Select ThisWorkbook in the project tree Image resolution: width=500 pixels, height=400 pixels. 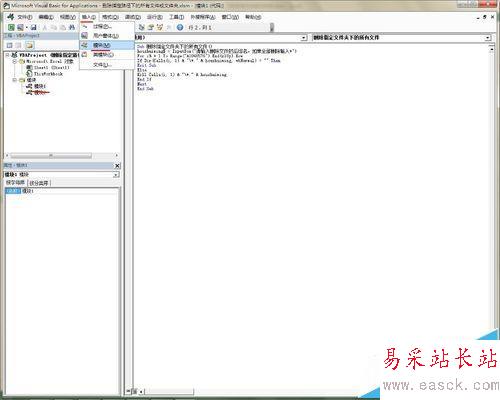tap(48, 74)
